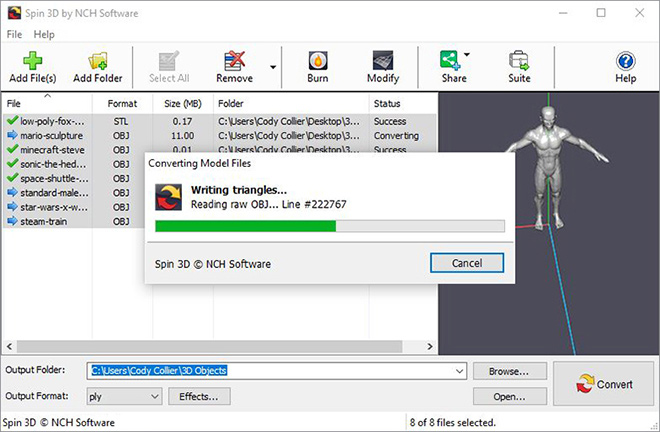Screen dimensions: 660x432
Task: Click the green checkmark beside minecraft-steve
Action: [12, 149]
